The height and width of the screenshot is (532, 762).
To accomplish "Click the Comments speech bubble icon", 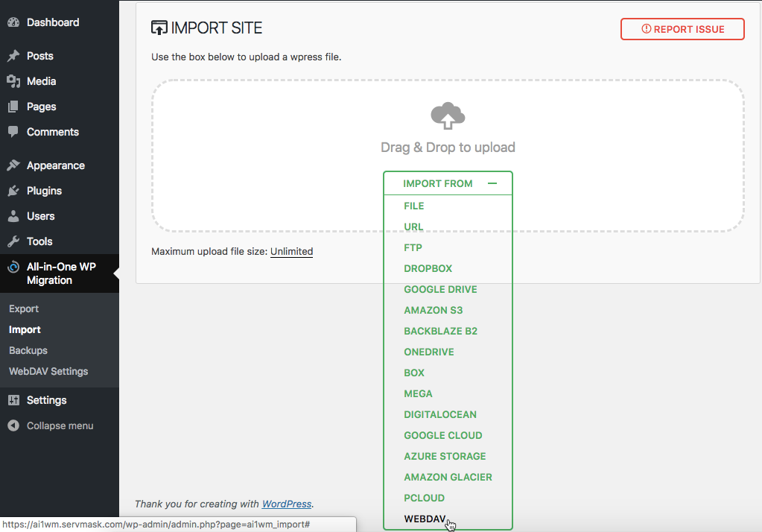I will click(13, 132).
